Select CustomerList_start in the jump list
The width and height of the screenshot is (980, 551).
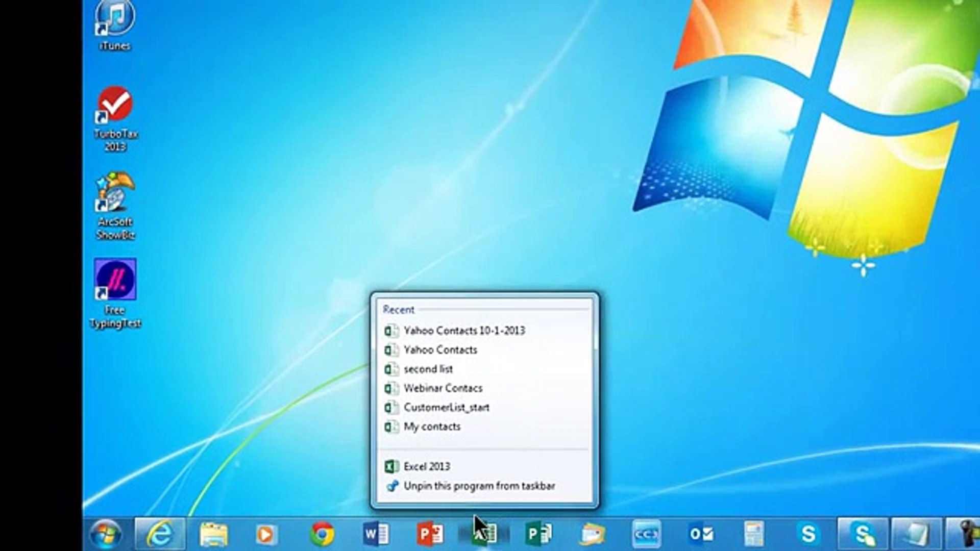point(446,408)
